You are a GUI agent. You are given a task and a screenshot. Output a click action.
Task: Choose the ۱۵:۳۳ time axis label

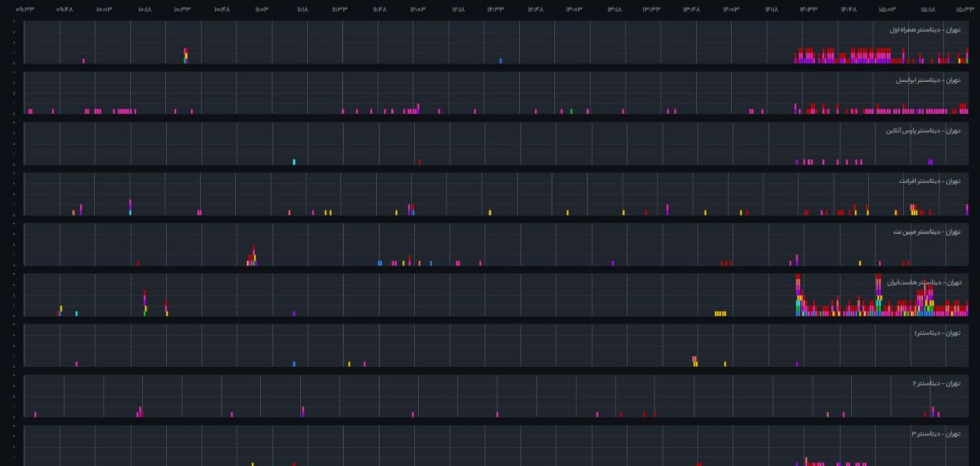tap(965, 10)
